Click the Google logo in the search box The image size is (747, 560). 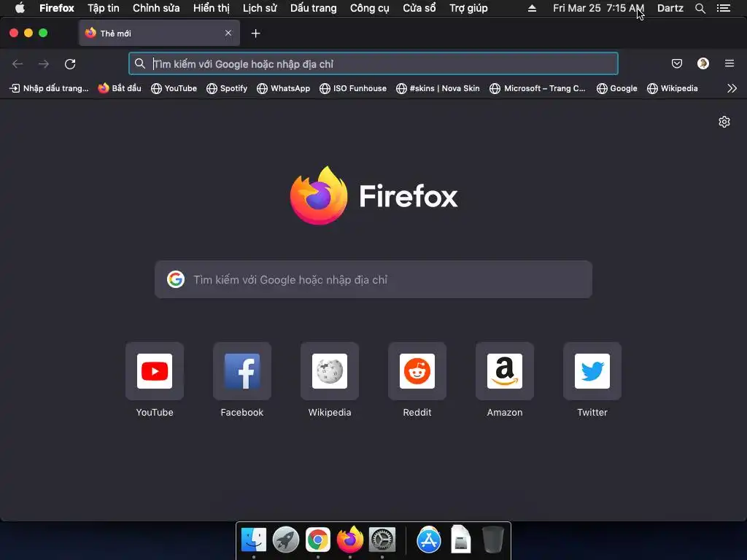[x=176, y=279]
